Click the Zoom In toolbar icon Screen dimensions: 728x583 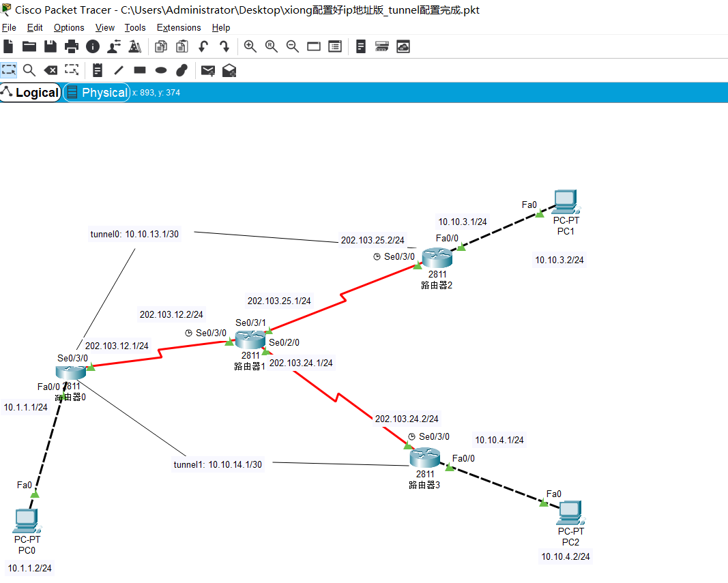(x=250, y=46)
